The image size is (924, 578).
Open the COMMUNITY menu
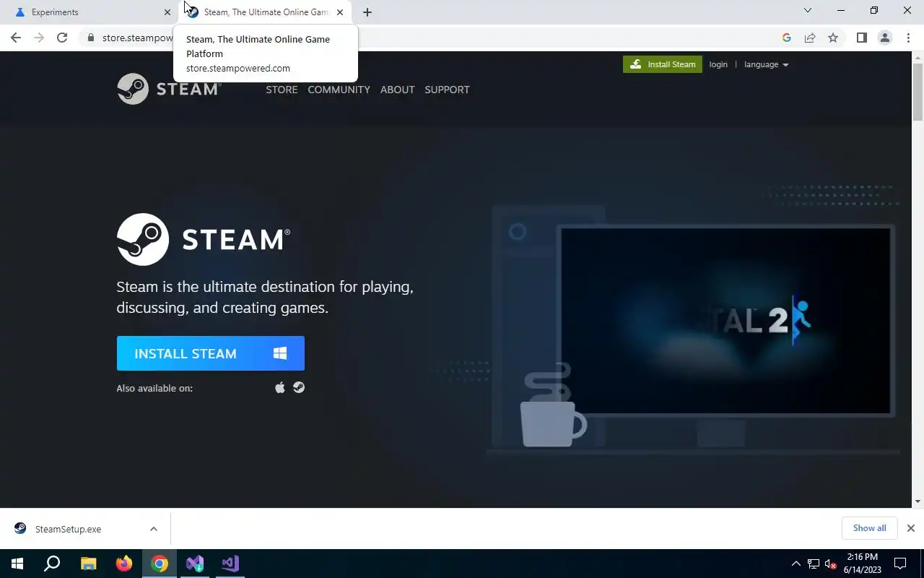[x=339, y=90]
